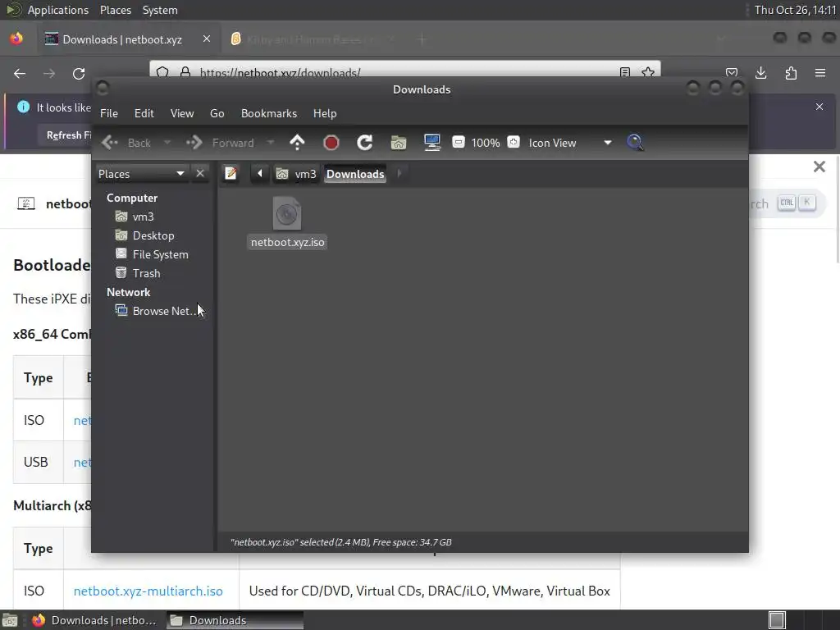The height and width of the screenshot is (630, 840).
Task: Open the Icon View mode dropdown
Action: point(570,143)
